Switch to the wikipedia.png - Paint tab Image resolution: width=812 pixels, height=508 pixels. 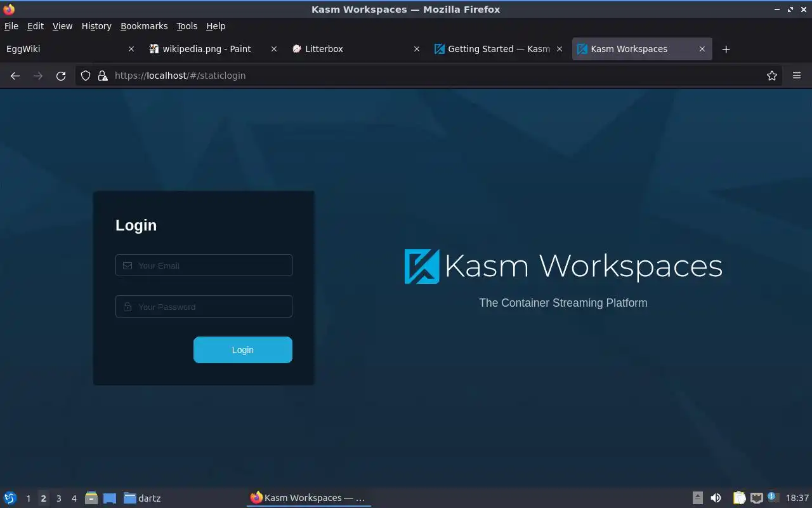tap(213, 49)
